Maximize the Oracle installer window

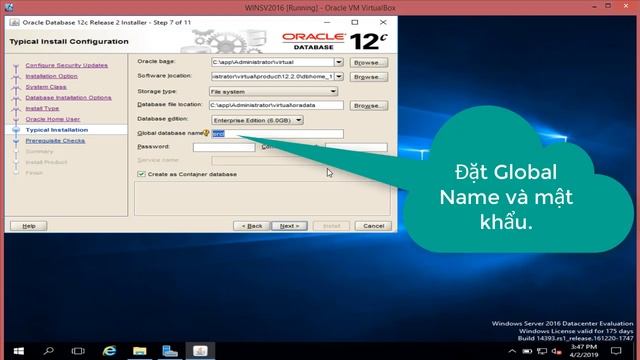coord(355,22)
